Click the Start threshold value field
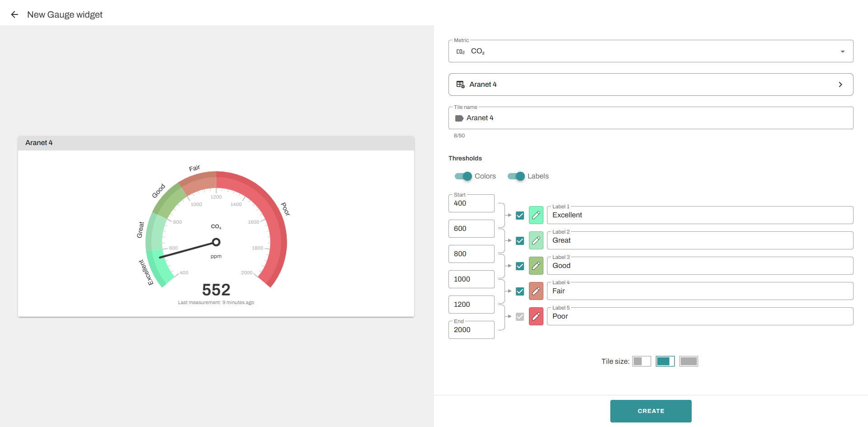This screenshot has width=868, height=427. pyautogui.click(x=471, y=203)
